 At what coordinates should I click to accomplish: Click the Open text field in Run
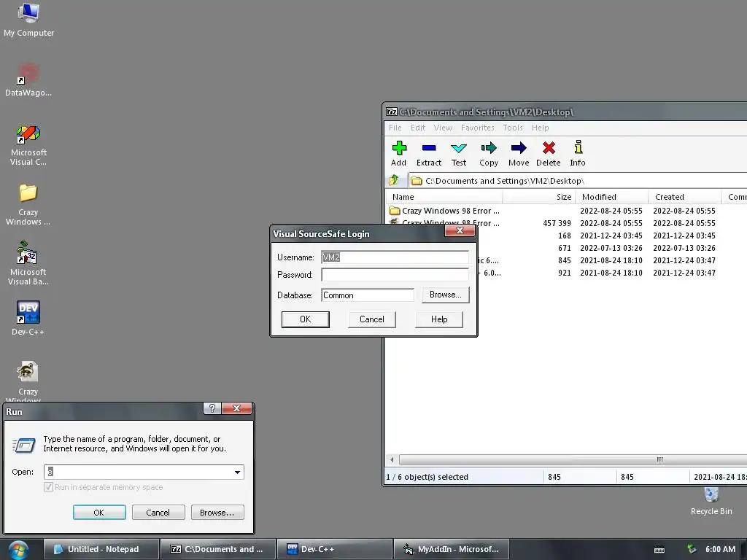pyautogui.click(x=138, y=472)
